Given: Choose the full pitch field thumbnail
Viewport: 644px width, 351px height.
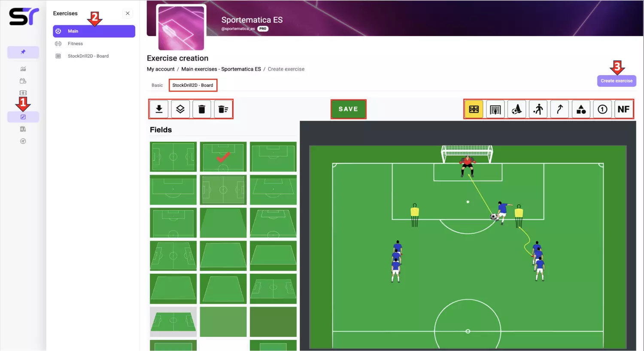Looking at the screenshot, I should coord(173,157).
